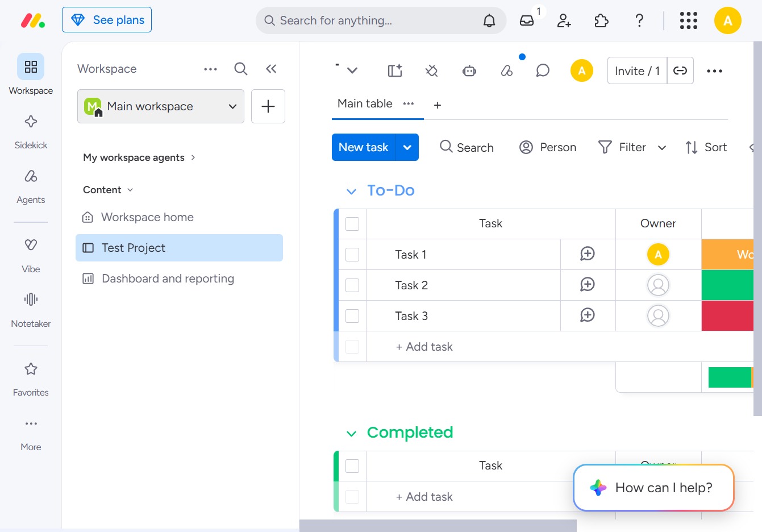
Task: Open Filter options dropdown arrow
Action: click(x=662, y=148)
